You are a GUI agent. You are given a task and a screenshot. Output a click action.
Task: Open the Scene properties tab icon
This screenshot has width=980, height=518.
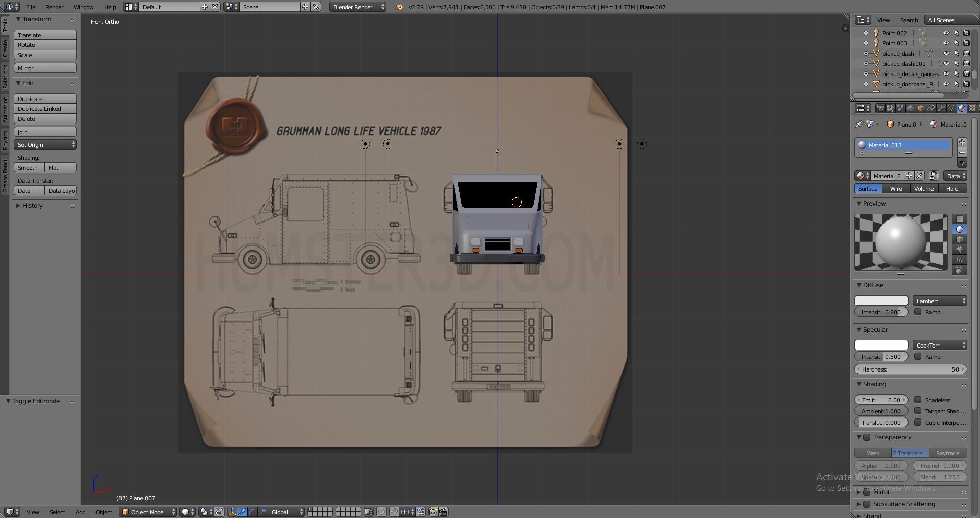[x=900, y=108]
